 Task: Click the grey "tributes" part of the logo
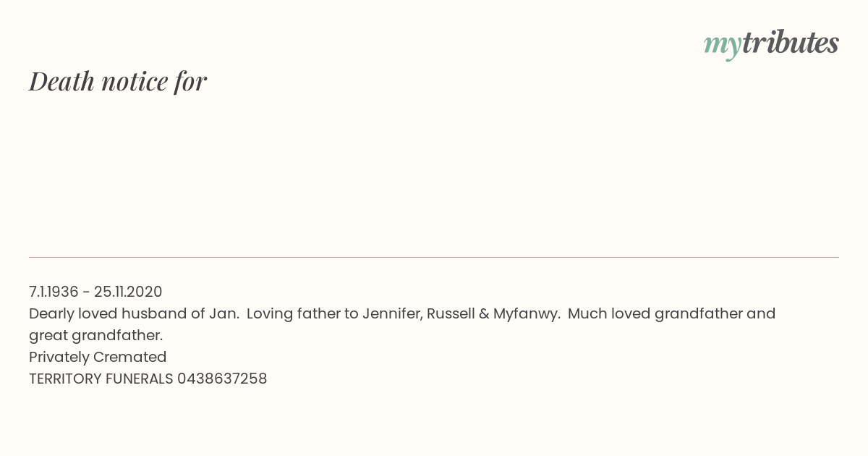point(790,43)
